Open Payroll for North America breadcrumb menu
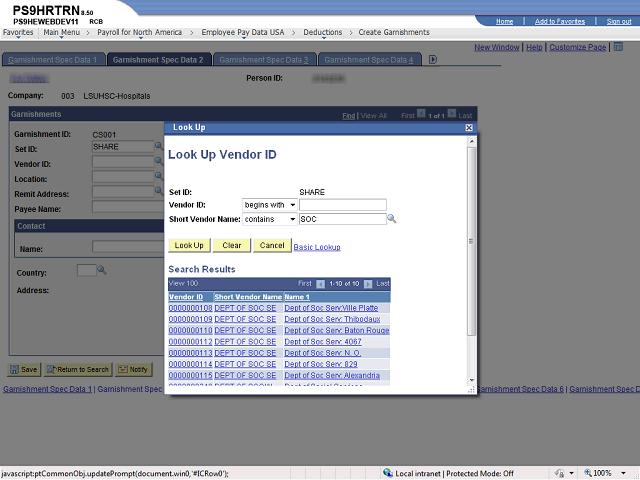Viewport: 640px width, 480px height. [x=140, y=32]
